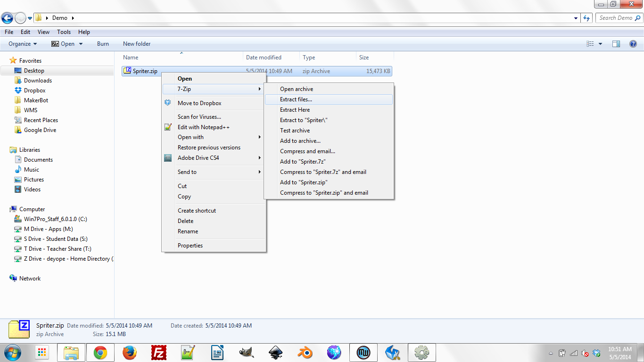Viewport: 644px width, 362px height.
Task: Open Windows Explorer taskbar icon
Action: [71, 353]
